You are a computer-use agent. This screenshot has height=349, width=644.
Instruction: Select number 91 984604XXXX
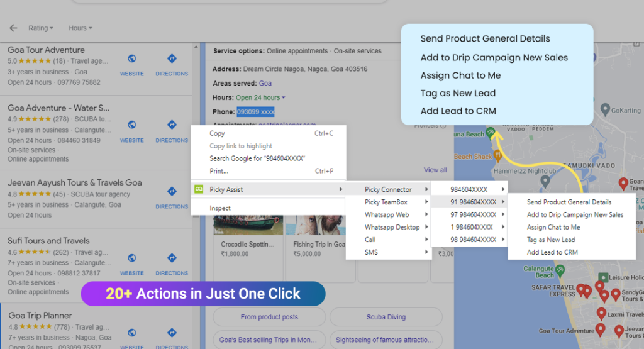(x=469, y=202)
